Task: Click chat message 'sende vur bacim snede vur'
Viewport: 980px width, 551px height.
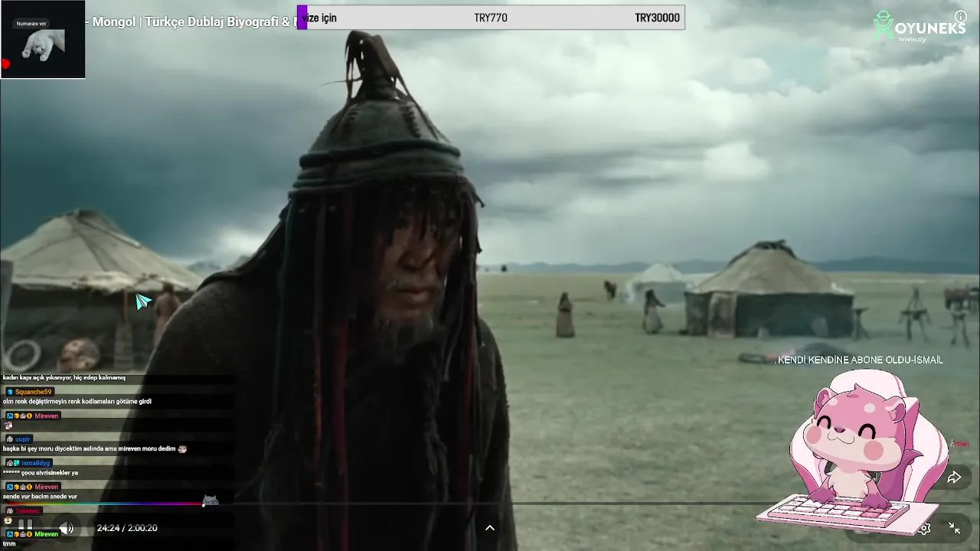Action: coord(40,497)
